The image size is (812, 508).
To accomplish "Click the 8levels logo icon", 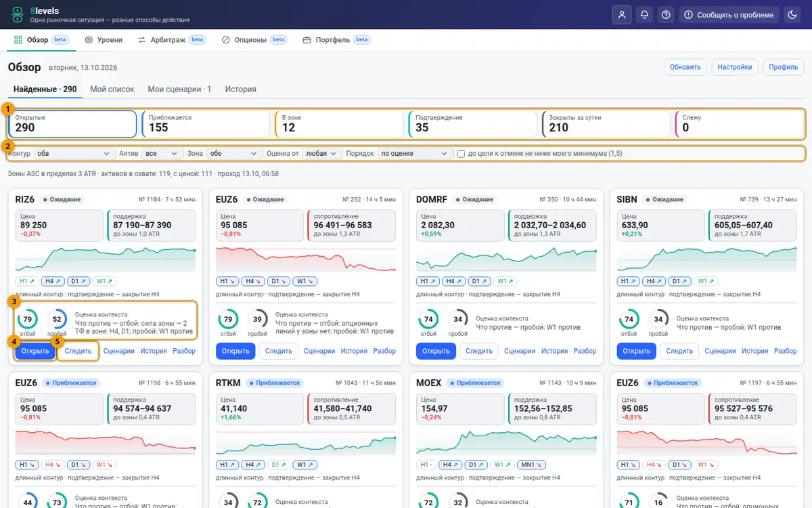I will click(x=18, y=14).
